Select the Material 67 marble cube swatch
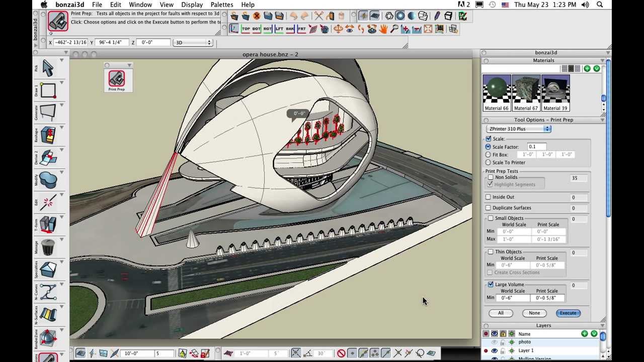The width and height of the screenshot is (644, 362). tap(526, 93)
